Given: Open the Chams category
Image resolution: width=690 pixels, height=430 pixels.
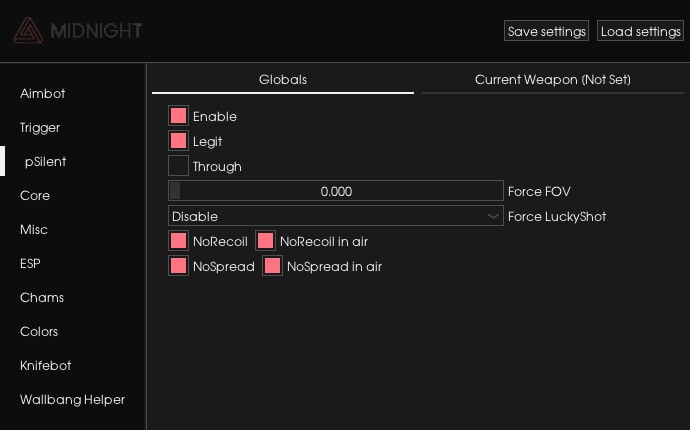Looking at the screenshot, I should [42, 297].
